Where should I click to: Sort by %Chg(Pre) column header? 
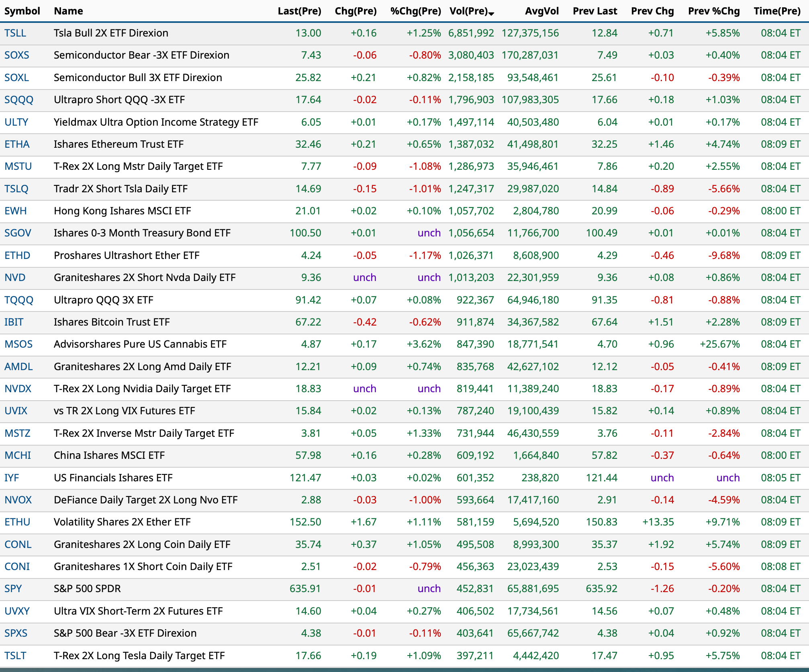click(x=415, y=11)
